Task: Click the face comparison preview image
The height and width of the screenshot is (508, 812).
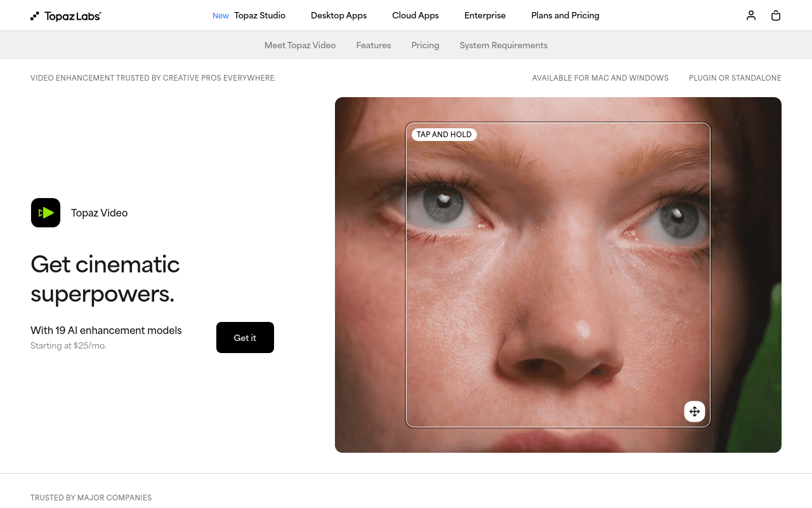Action: coord(558,275)
